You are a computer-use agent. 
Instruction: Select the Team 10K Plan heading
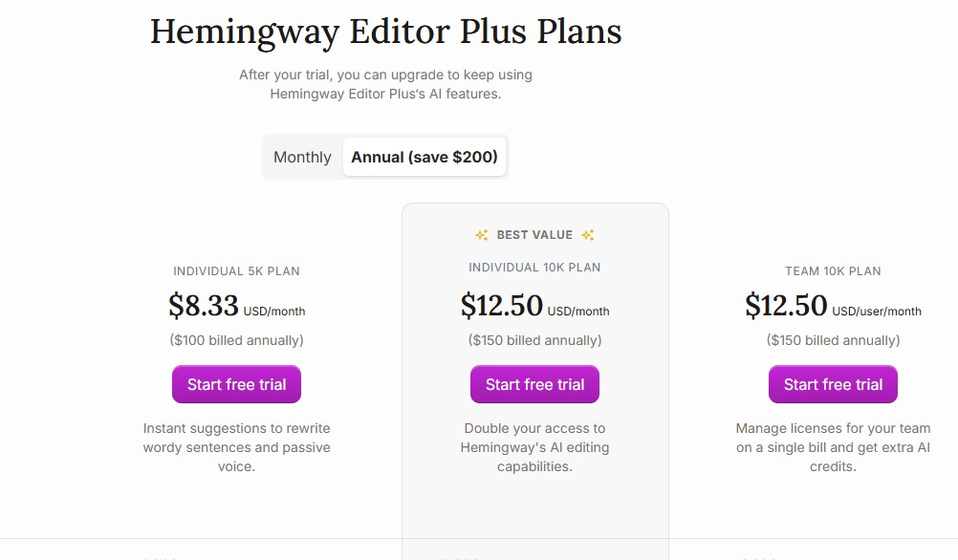833,270
